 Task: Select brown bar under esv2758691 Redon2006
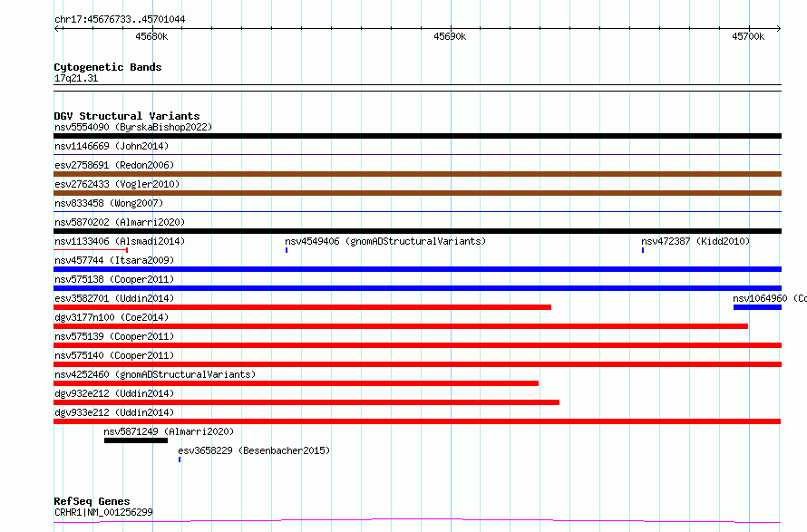click(x=417, y=174)
